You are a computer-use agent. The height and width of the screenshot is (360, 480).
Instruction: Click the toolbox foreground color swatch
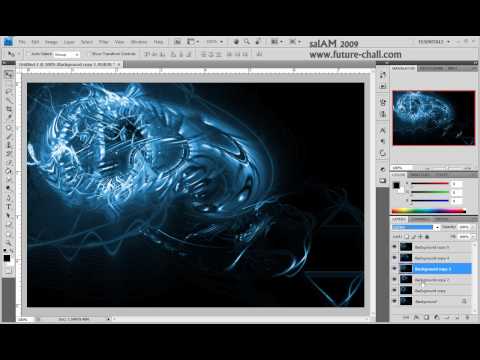point(7,258)
